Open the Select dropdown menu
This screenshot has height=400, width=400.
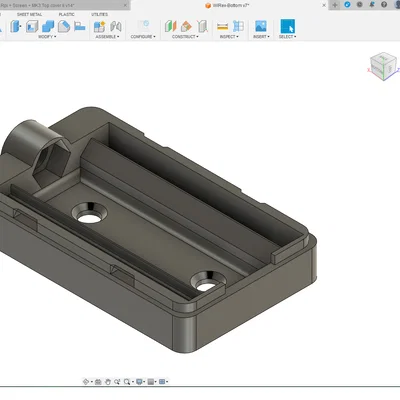pos(287,37)
